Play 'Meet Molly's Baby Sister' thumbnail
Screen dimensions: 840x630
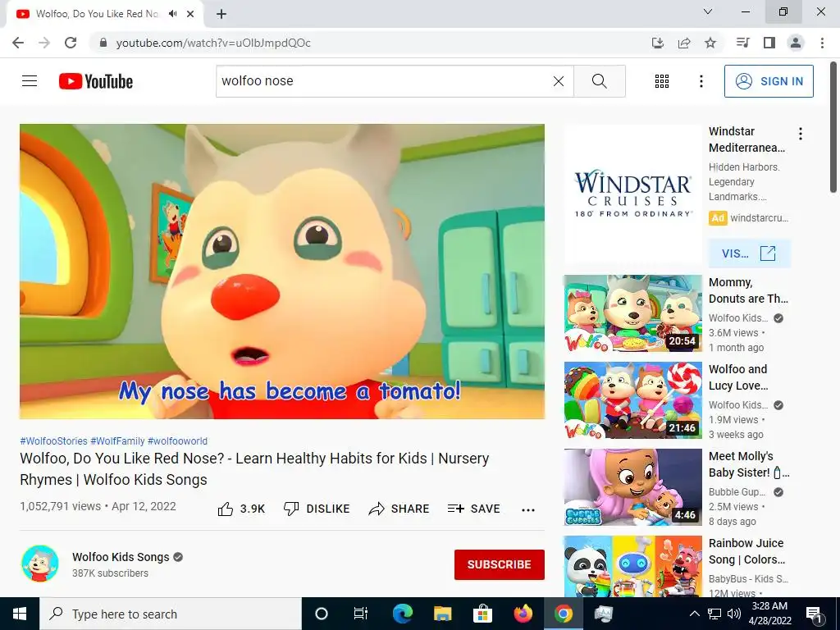(632, 487)
